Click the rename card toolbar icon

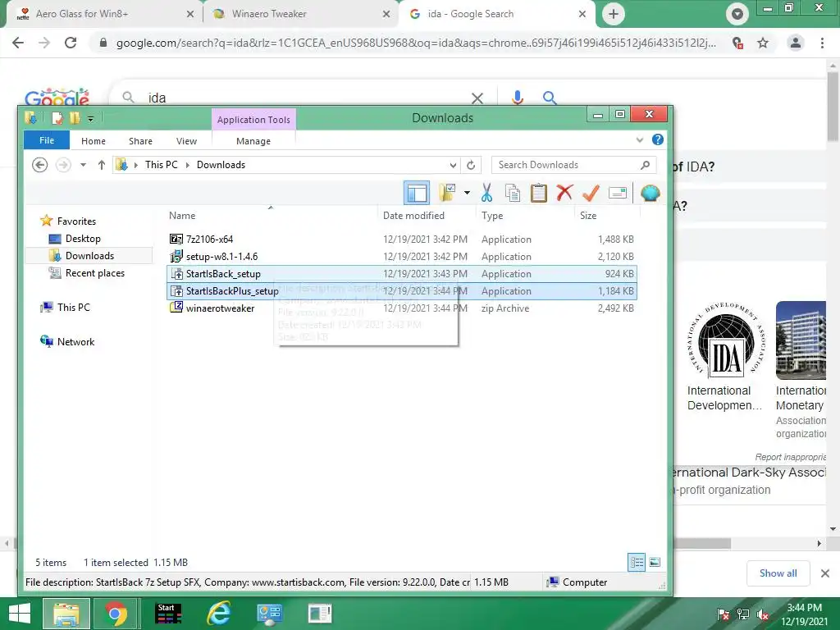click(x=617, y=193)
